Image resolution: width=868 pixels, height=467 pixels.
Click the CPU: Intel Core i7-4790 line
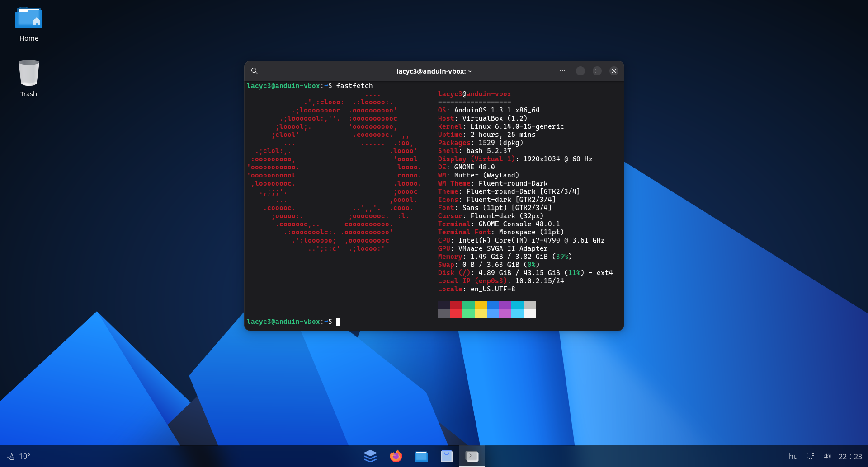(521, 240)
